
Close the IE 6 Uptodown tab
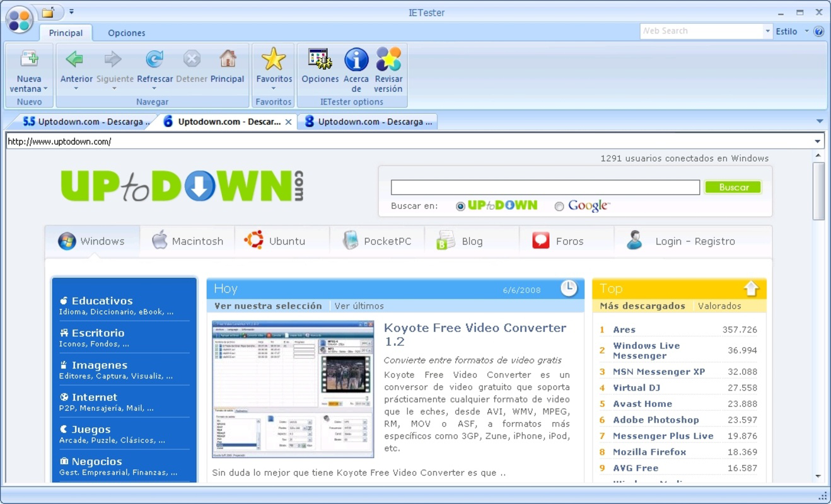pyautogui.click(x=288, y=122)
